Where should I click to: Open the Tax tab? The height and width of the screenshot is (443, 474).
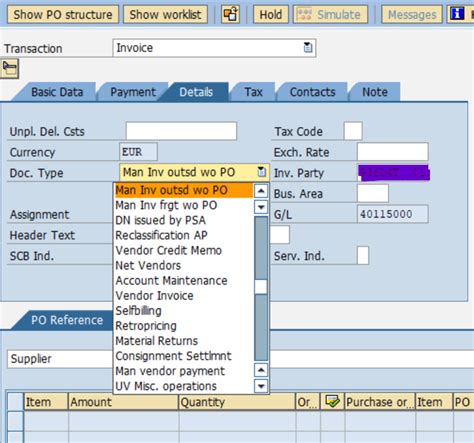[x=253, y=92]
